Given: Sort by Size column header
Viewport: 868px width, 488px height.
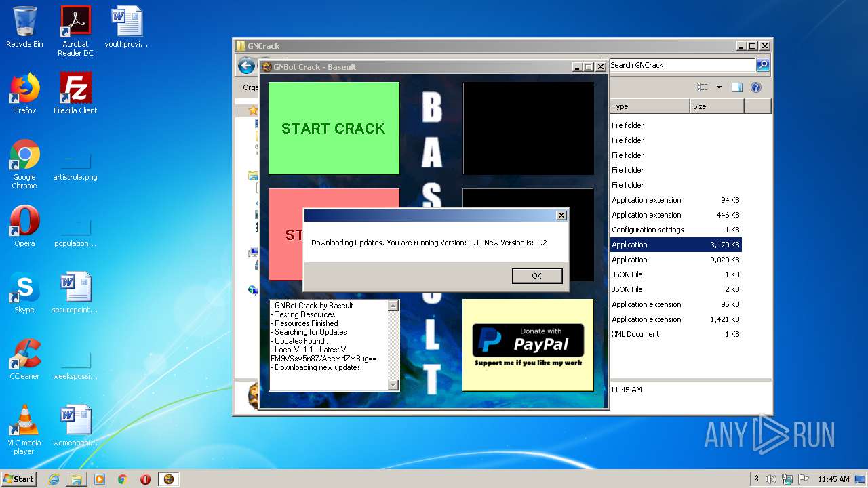Looking at the screenshot, I should pos(717,106).
